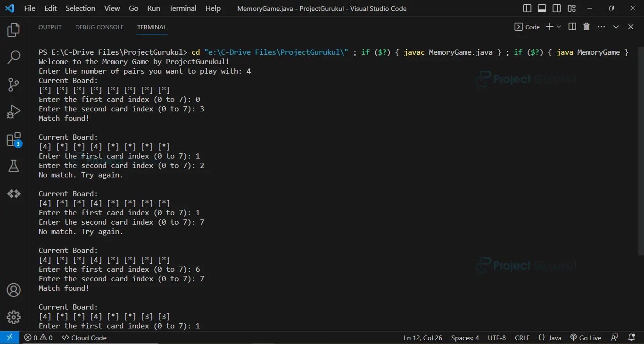Close the terminal panel
Image resolution: width=644 pixels, height=344 pixels.
[x=631, y=27]
